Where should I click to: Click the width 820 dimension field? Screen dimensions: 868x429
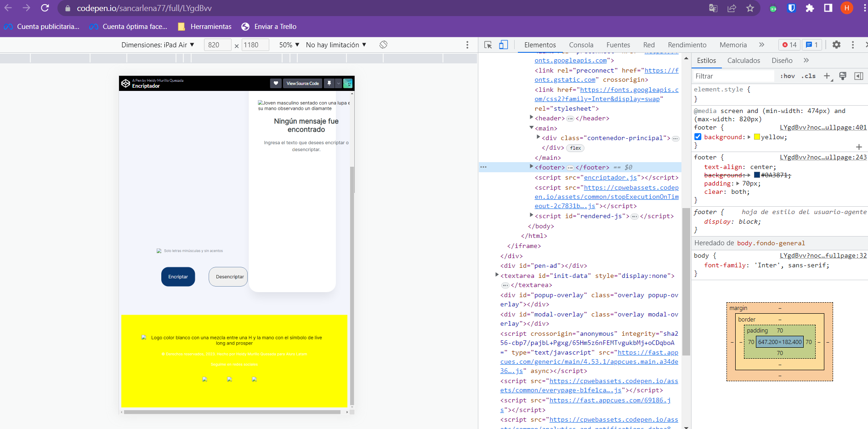[218, 45]
